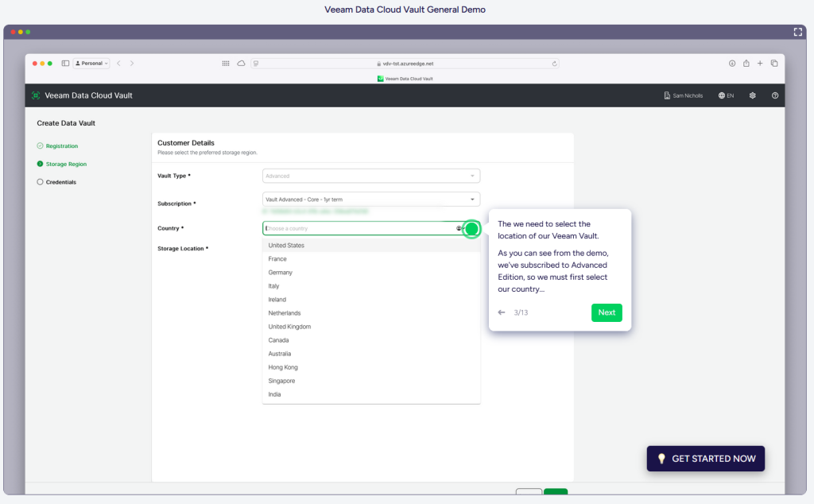814x504 pixels.
Task: Open the Sam Nicholls user account
Action: pos(683,95)
